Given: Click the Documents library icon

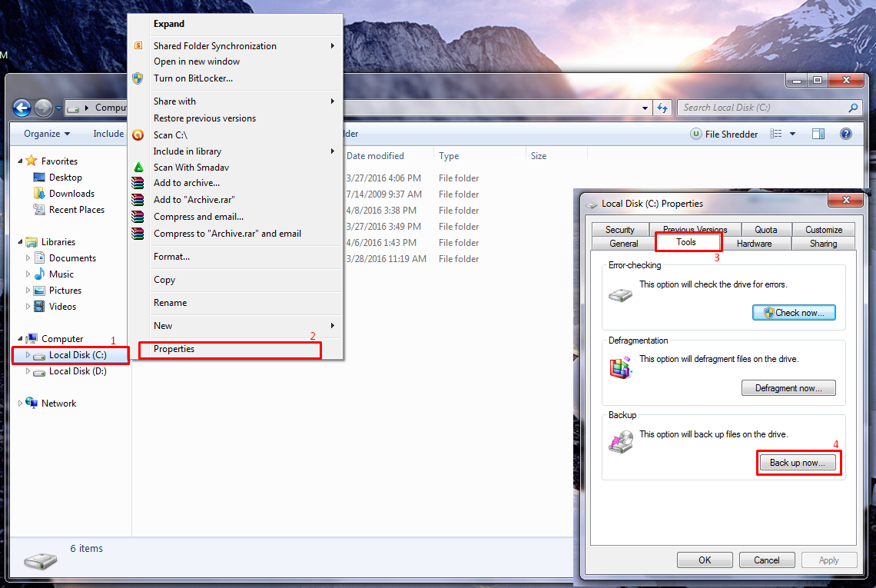Looking at the screenshot, I should click(x=39, y=257).
